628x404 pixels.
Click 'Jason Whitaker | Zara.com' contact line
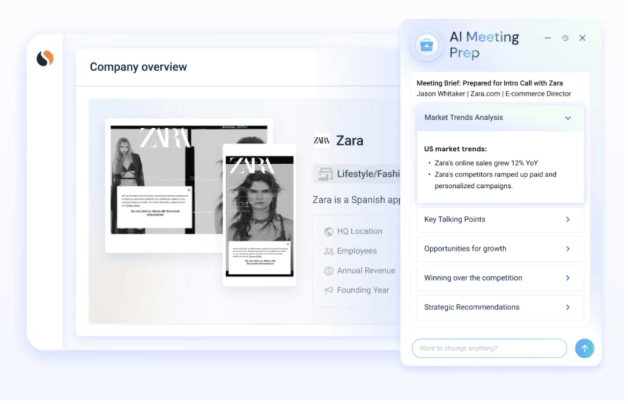point(493,94)
